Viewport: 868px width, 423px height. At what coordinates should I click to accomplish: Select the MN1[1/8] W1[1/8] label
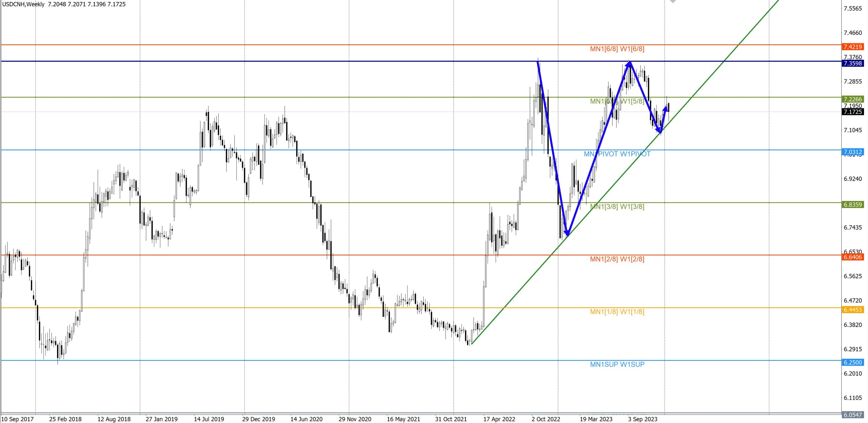pyautogui.click(x=617, y=312)
